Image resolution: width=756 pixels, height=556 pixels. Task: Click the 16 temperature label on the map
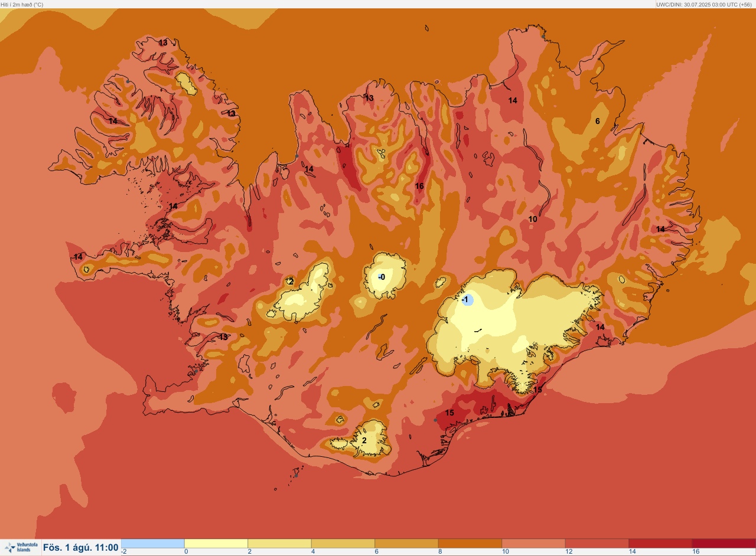coord(419,186)
